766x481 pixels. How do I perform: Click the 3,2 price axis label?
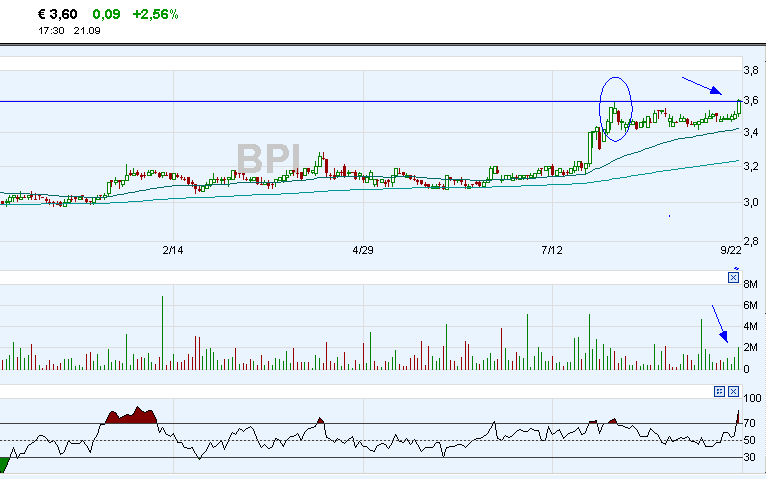751,167
